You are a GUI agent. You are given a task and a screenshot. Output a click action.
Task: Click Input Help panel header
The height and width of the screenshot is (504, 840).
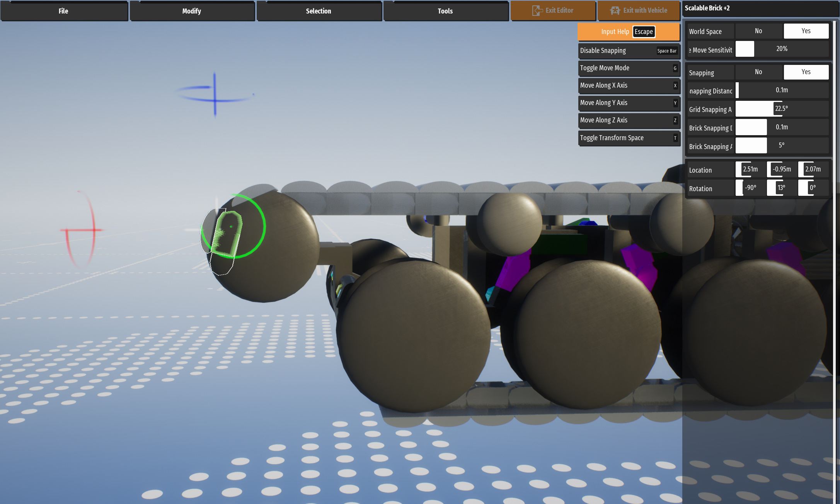[615, 32]
